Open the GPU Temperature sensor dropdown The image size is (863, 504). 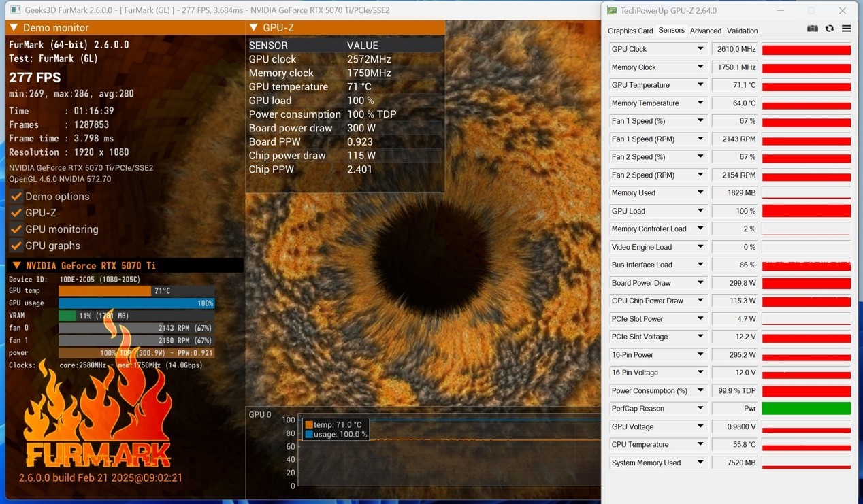[x=700, y=85]
